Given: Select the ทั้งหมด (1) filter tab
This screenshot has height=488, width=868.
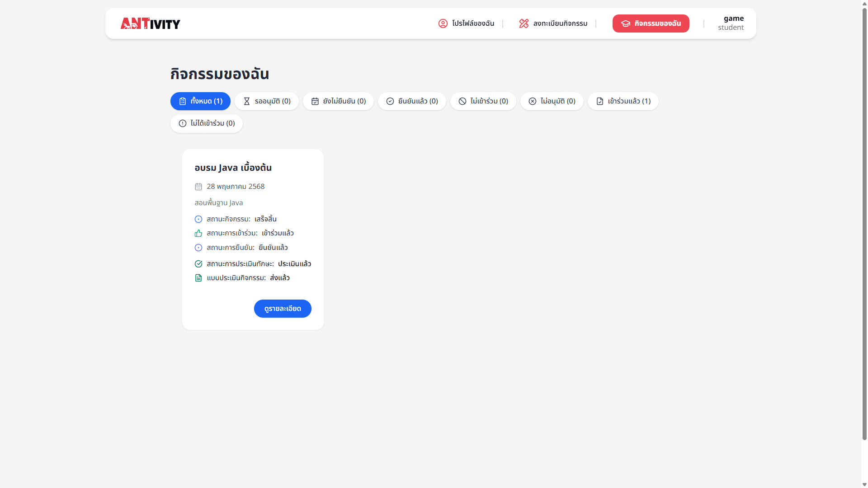Looking at the screenshot, I should (x=200, y=101).
